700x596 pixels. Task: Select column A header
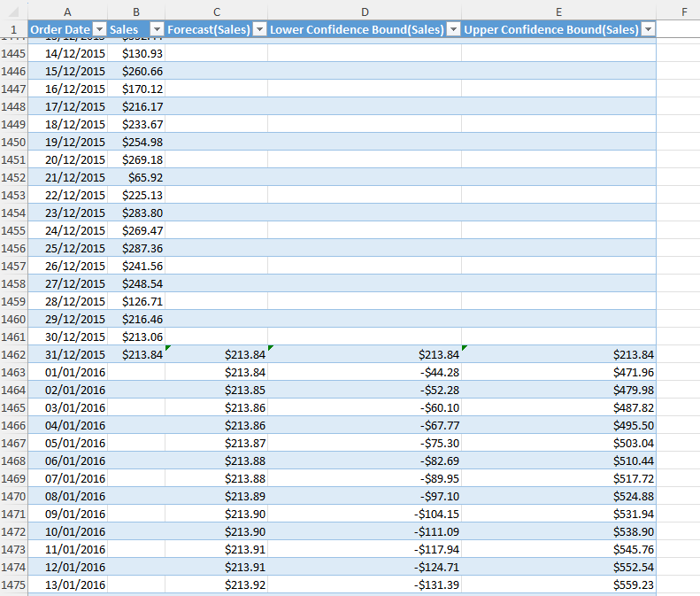click(67, 11)
